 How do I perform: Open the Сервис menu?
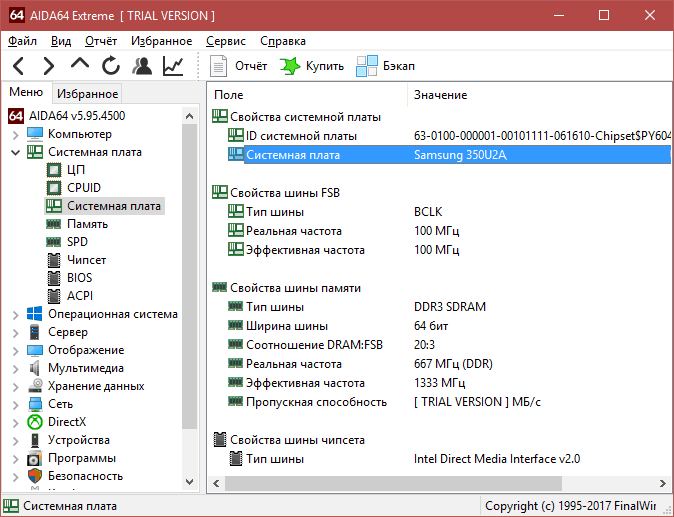[x=226, y=41]
